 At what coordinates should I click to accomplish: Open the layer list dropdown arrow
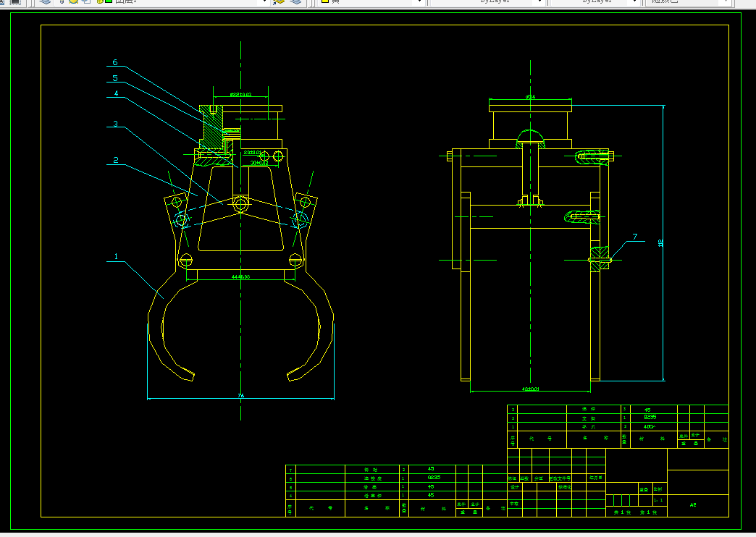[264, 2]
